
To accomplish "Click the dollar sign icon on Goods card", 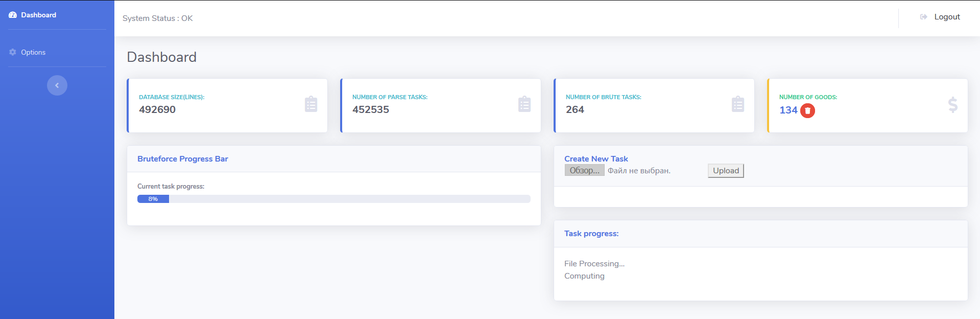I will tap(952, 105).
